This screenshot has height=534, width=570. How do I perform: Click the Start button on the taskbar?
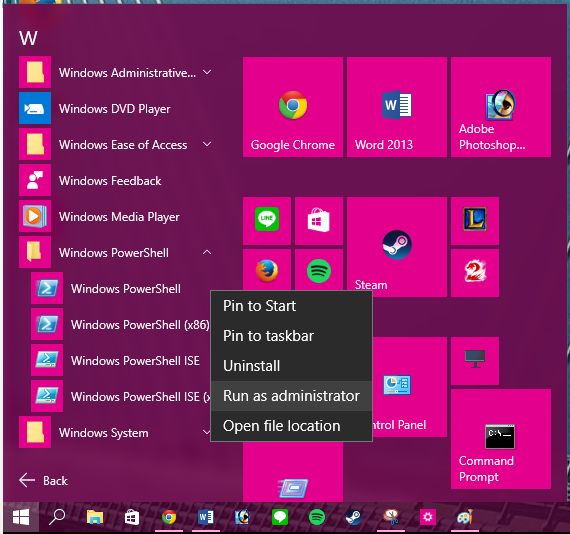click(x=21, y=517)
